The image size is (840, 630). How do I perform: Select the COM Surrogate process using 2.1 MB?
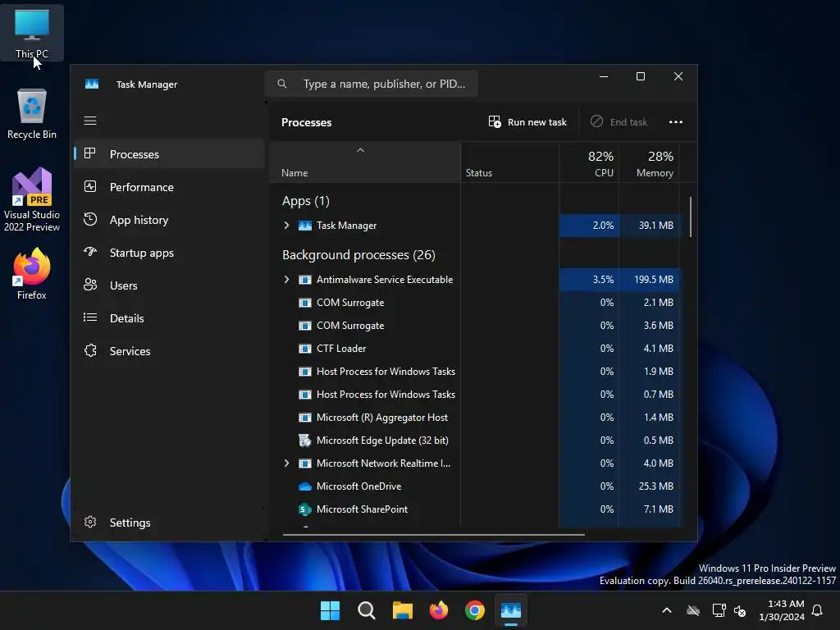475,303
